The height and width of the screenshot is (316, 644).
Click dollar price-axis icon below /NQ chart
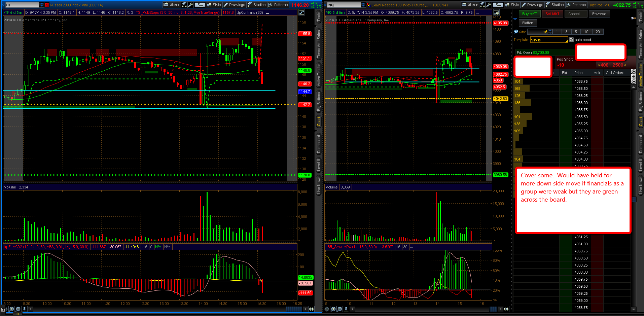tap(346, 309)
